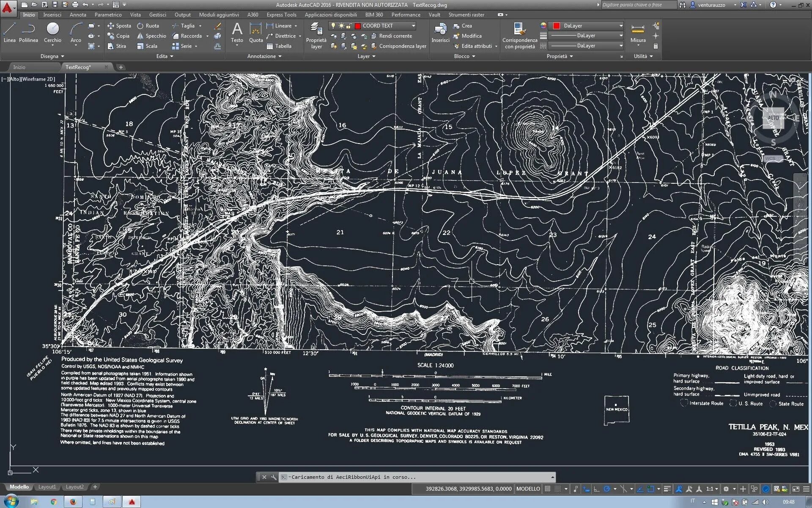
Task: Toggle ortho mode in status bar
Action: 596,489
